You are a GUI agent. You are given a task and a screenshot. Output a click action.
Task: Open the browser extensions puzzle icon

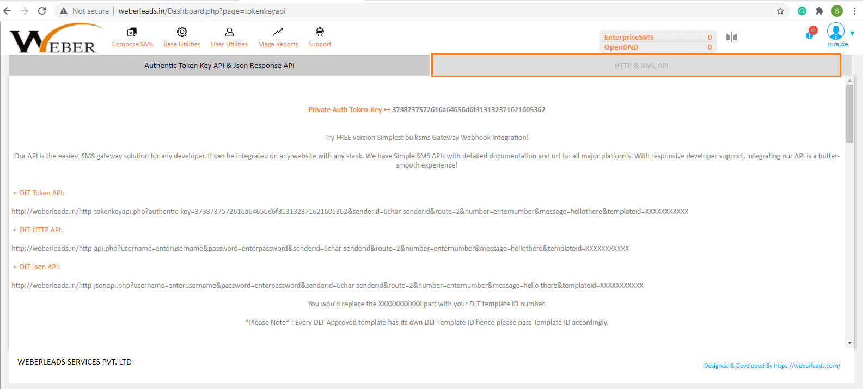[x=819, y=11]
